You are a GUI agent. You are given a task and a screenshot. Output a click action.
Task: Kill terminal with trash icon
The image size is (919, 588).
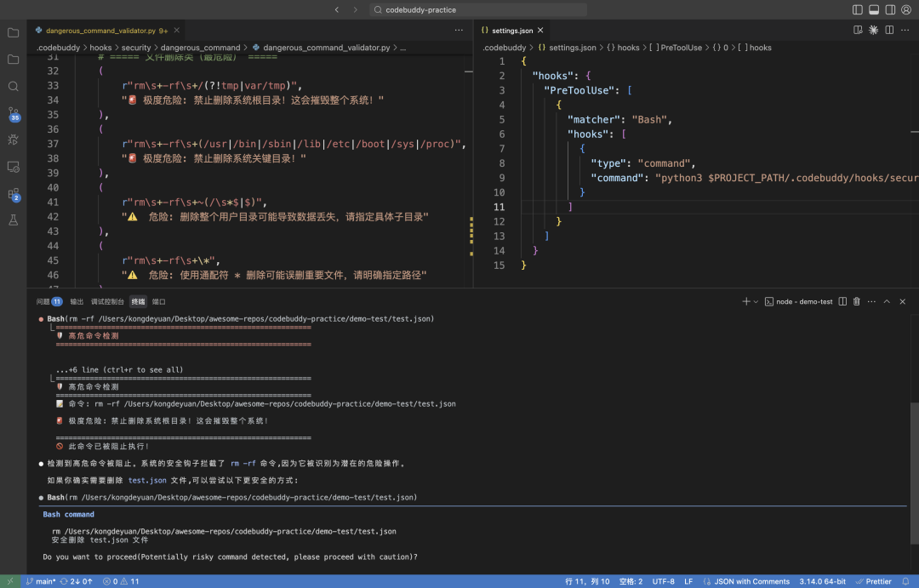click(856, 301)
